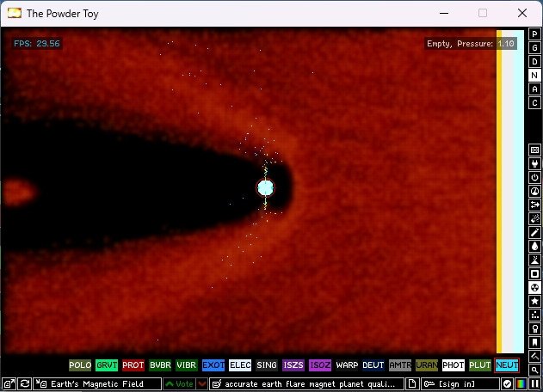Click the 'Empty, Pressure: 1.10' readout
543x392 pixels.
tap(470, 44)
